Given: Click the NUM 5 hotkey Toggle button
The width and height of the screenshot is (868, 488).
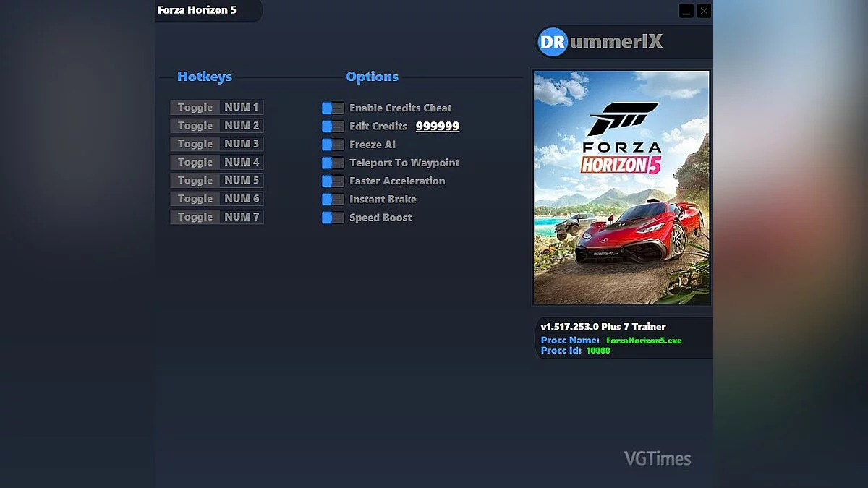Looking at the screenshot, I should 194,180.
